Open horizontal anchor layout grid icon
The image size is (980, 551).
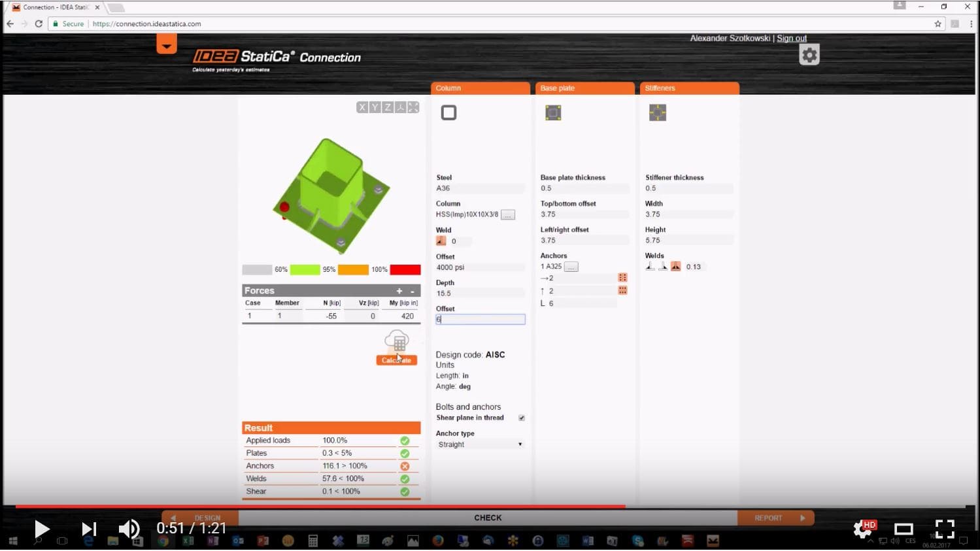point(622,278)
